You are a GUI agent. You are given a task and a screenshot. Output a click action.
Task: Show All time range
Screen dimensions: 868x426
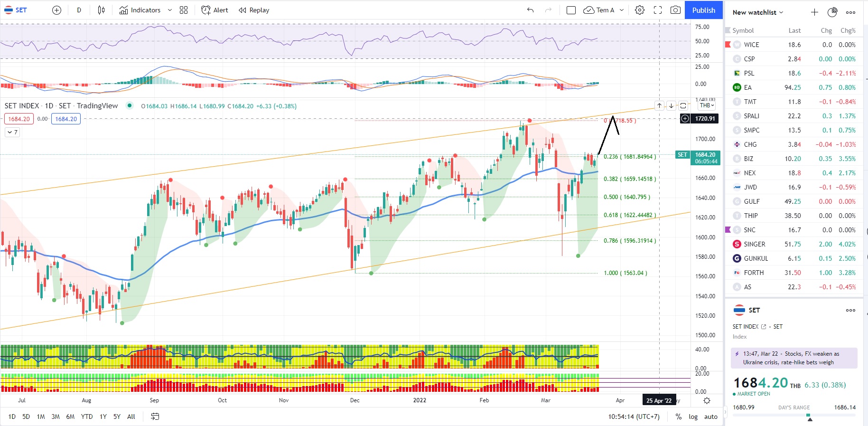click(131, 417)
